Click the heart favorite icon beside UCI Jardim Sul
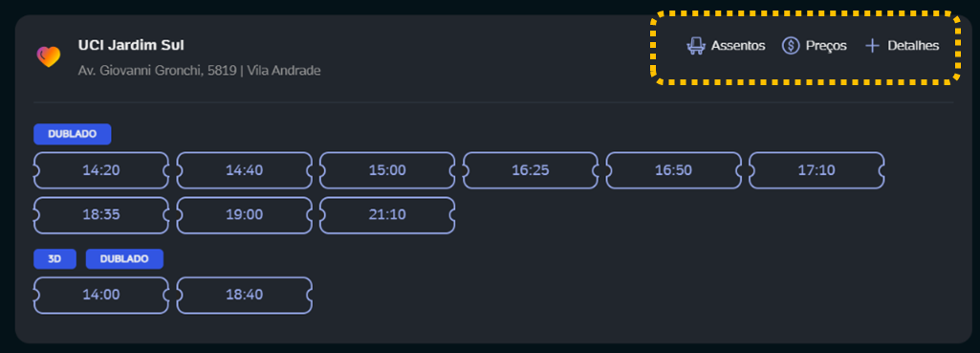 click(x=48, y=57)
